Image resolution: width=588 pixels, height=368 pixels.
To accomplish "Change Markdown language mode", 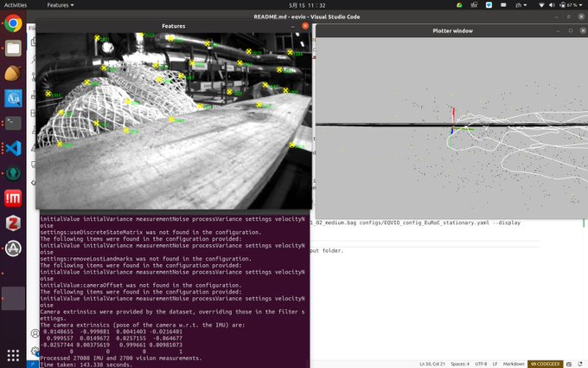I will point(513,364).
